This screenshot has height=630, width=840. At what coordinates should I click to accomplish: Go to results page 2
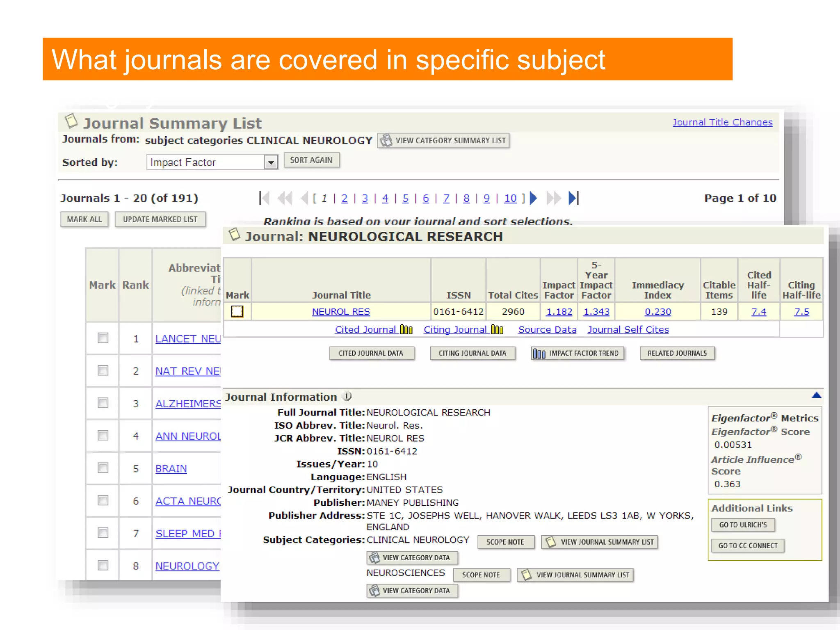345,199
